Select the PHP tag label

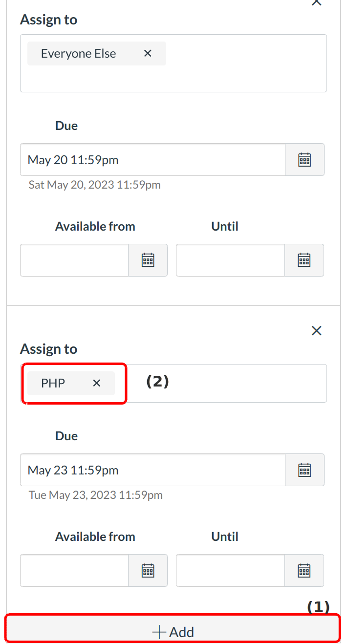52,383
